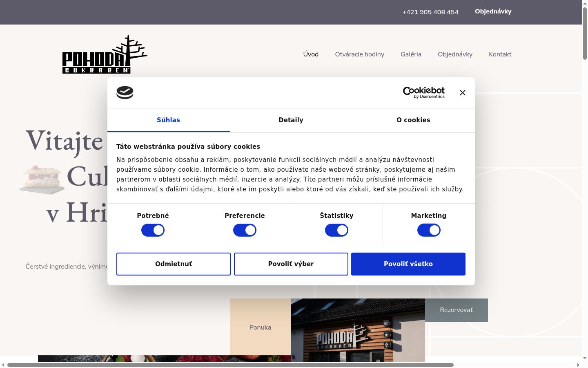Image resolution: width=588 pixels, height=368 pixels.
Task: Open the Galéria menu item
Action: tap(411, 54)
